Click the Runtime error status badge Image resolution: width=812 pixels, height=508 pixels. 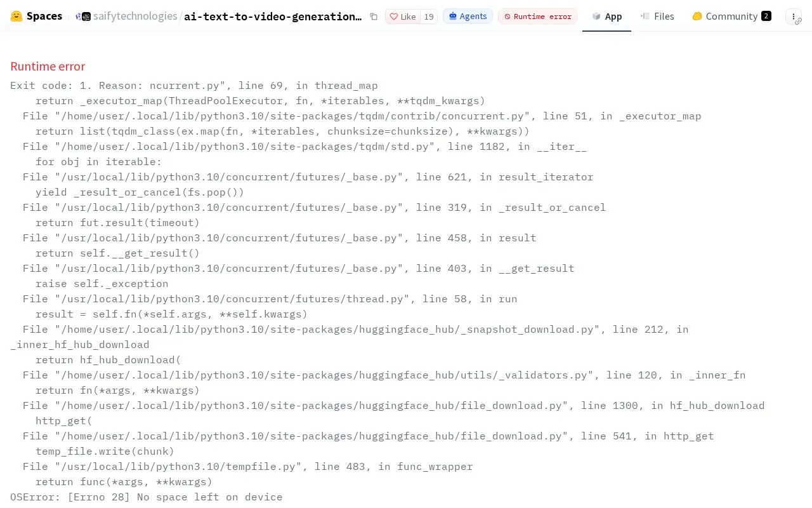click(537, 17)
